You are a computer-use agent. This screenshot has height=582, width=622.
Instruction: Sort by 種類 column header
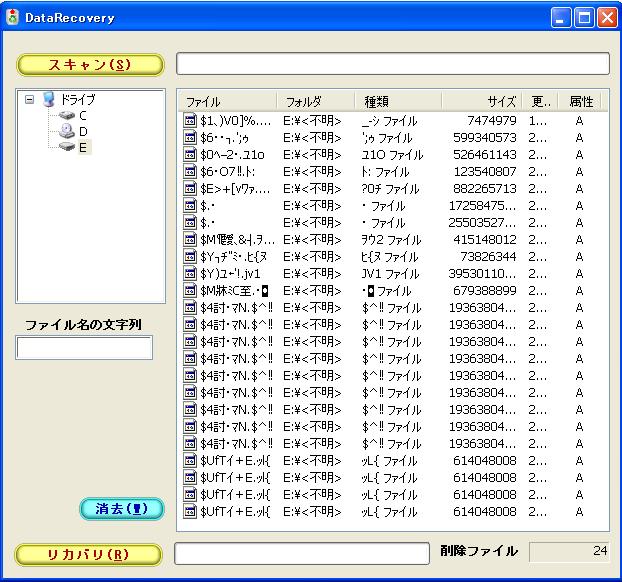pyautogui.click(x=398, y=102)
